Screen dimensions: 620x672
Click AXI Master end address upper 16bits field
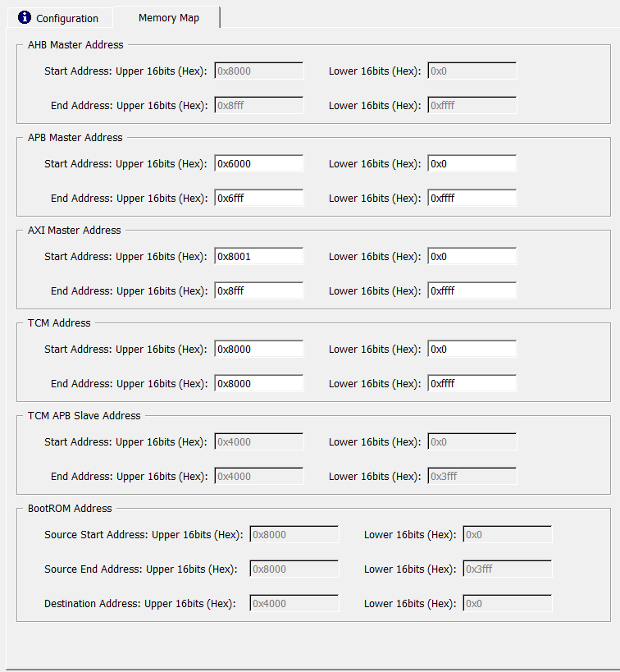click(258, 290)
